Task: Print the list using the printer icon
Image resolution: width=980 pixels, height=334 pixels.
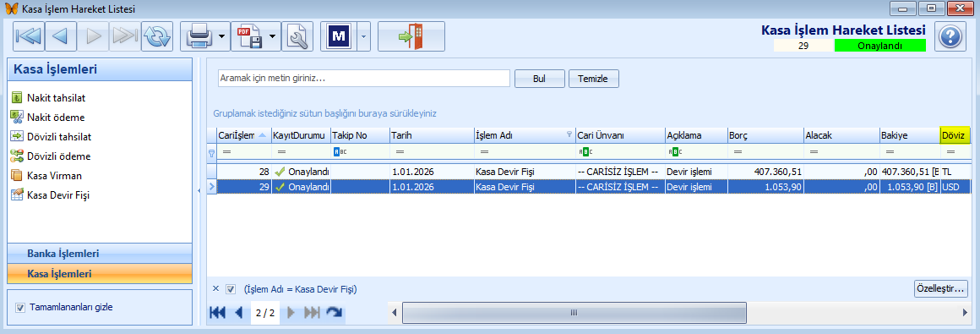Action: pos(200,37)
